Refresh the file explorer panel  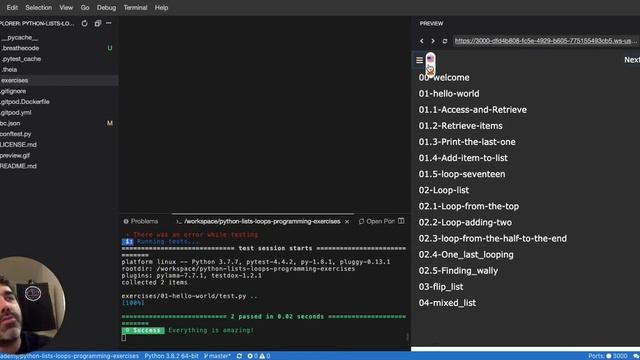click(x=84, y=23)
